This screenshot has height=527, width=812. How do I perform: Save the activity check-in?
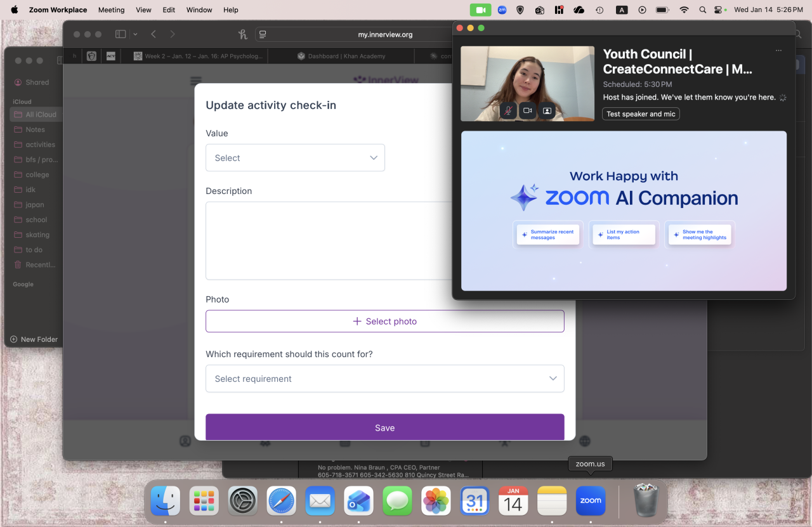pyautogui.click(x=384, y=428)
